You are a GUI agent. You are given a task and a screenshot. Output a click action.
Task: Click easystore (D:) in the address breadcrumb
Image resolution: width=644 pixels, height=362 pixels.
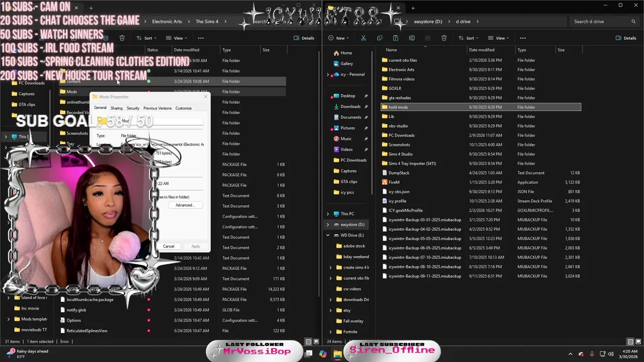coord(428,22)
